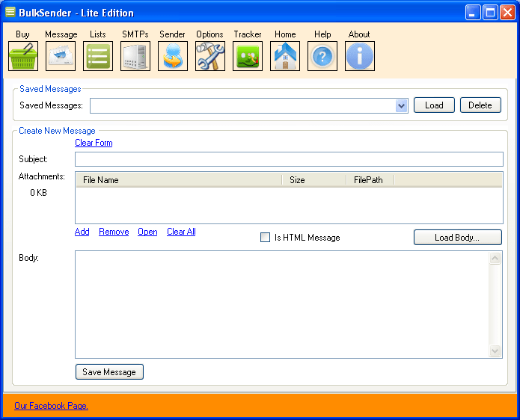
Task: Show the About info icon
Action: [x=360, y=56]
